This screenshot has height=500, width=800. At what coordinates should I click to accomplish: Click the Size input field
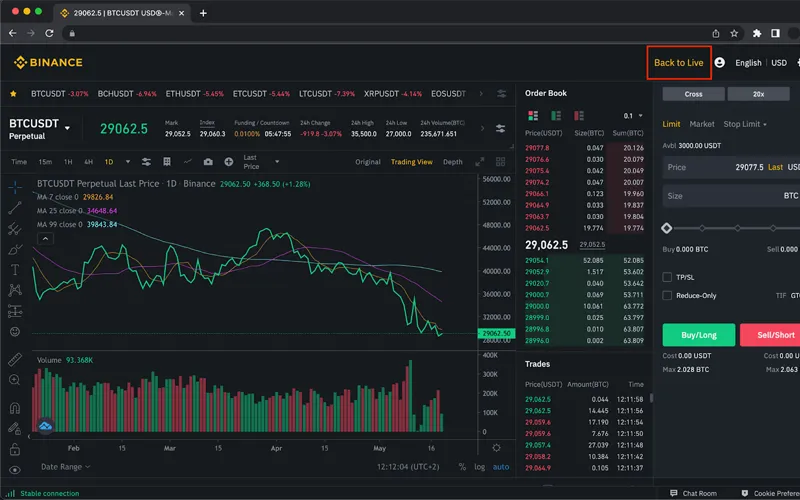click(731, 196)
